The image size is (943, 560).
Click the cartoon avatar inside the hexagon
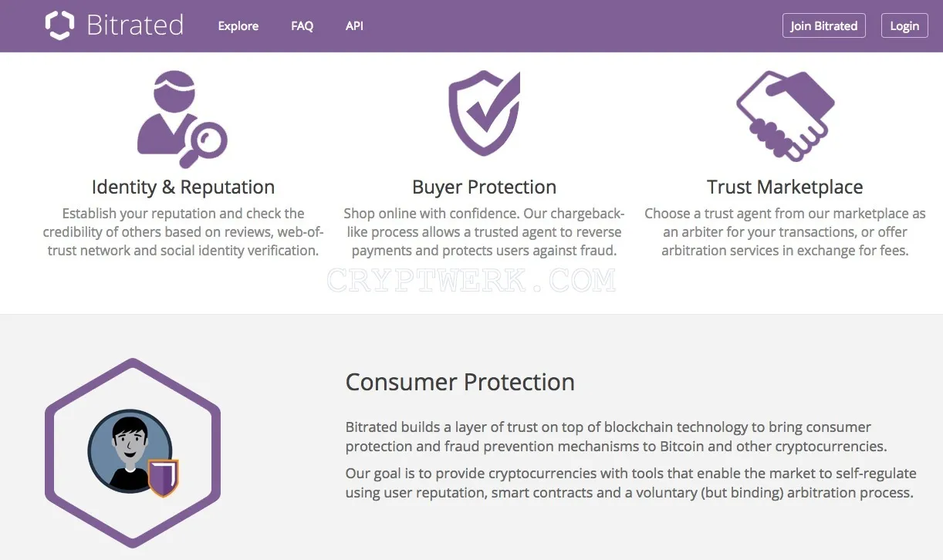[x=129, y=450]
